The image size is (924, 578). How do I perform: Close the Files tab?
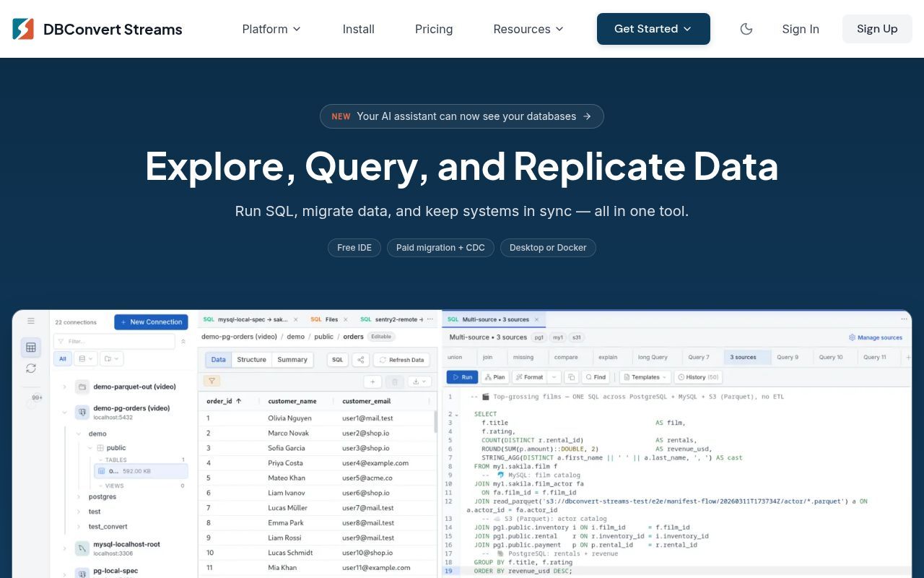[345, 319]
